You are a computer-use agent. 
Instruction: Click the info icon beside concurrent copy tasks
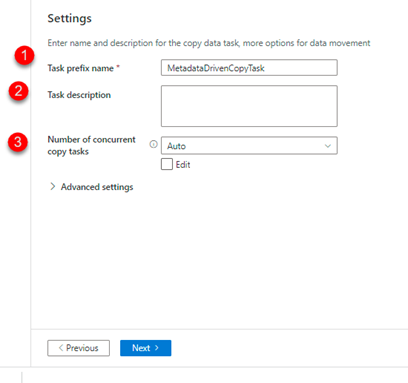[x=153, y=144]
